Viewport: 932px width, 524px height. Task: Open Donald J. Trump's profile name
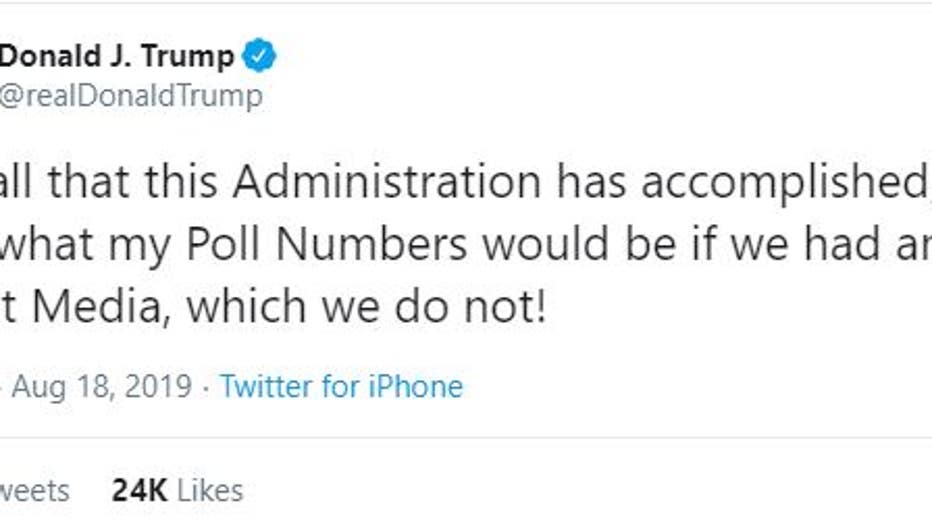[117, 56]
